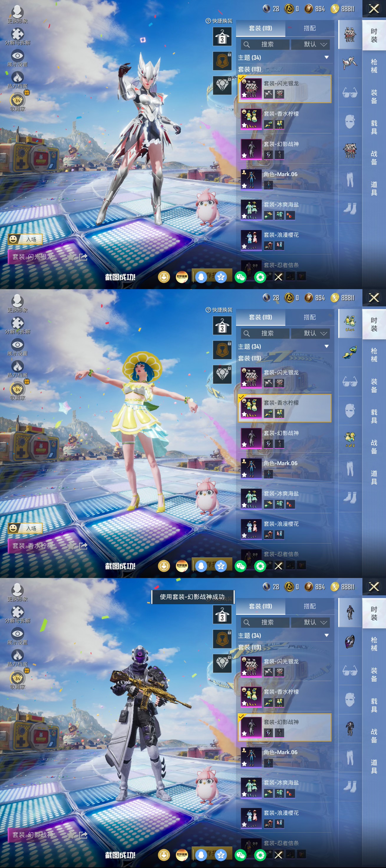Open 默认 sort dropdown in silver dragon screenshot

pos(311,44)
